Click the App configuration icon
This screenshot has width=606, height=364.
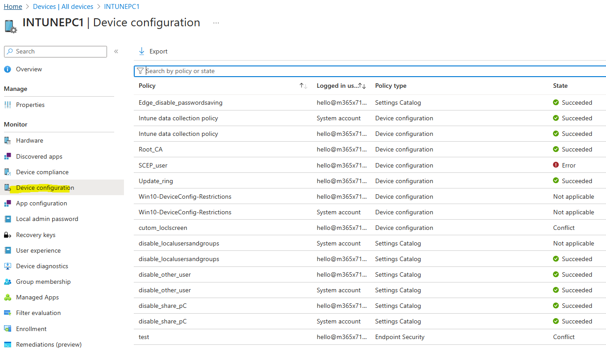(8, 203)
